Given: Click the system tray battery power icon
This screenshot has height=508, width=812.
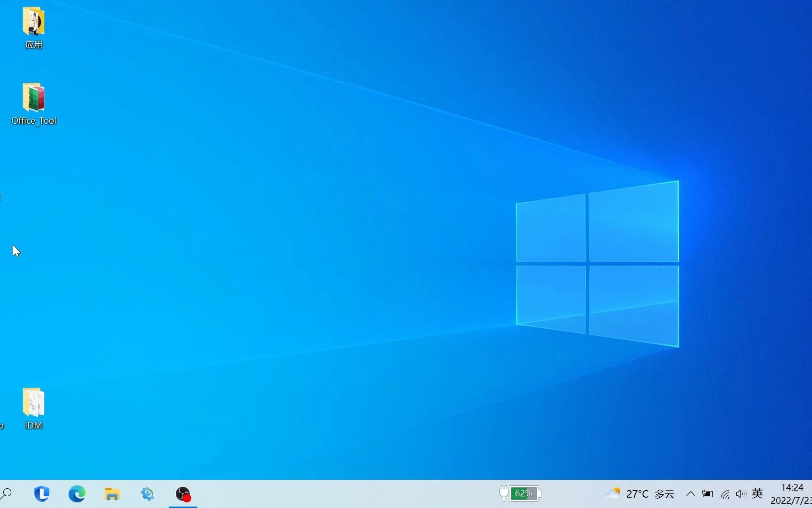Looking at the screenshot, I should pyautogui.click(x=707, y=494).
